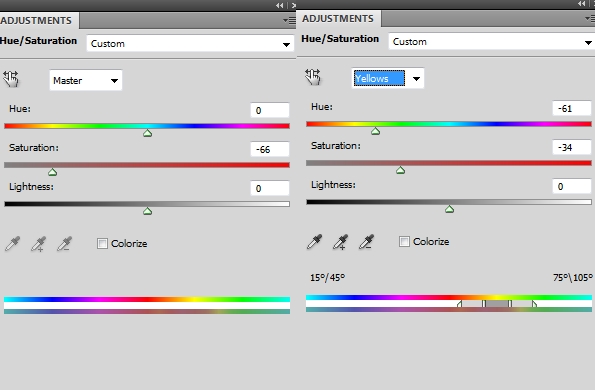Click the Lightness label in right panel
Viewport: 595px width, 390px height.
point(333,184)
